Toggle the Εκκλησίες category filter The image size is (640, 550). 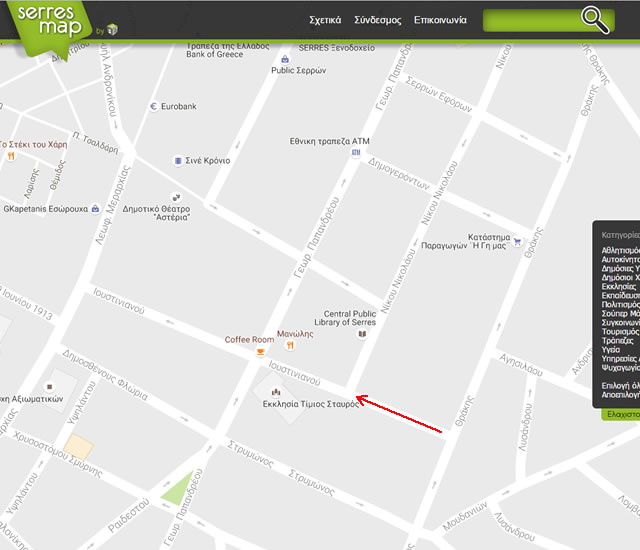coord(619,286)
